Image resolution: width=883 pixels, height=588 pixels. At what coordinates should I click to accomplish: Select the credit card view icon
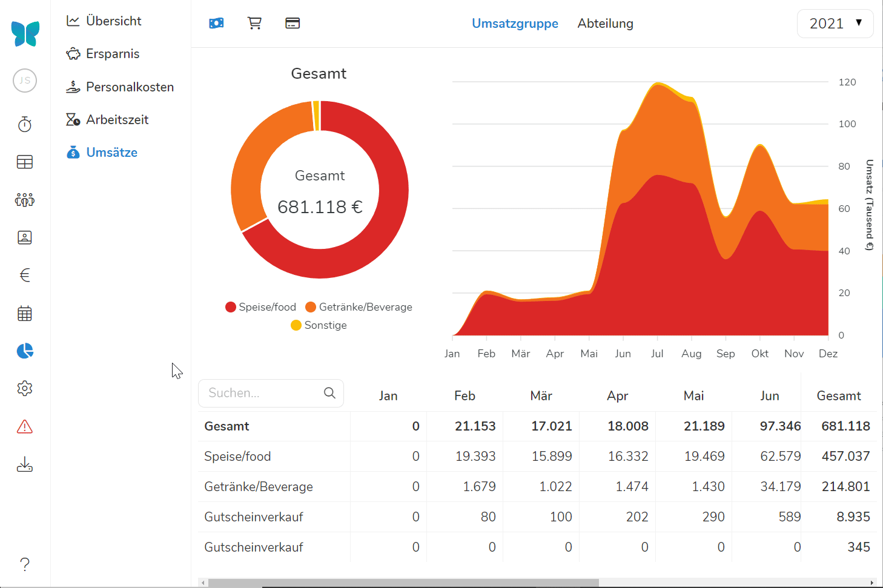tap(293, 24)
